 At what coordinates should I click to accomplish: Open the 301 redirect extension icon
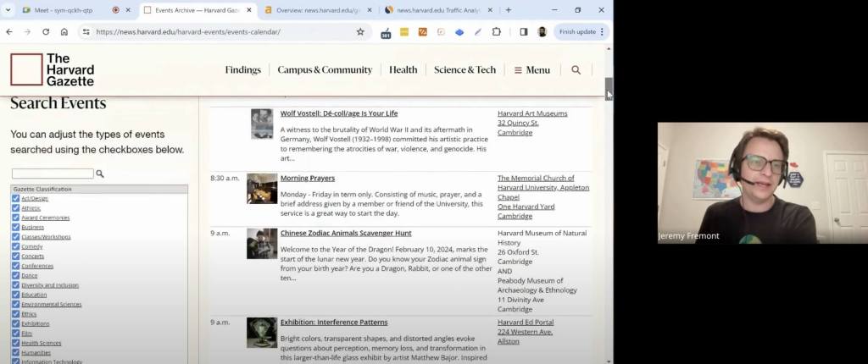[386, 33]
